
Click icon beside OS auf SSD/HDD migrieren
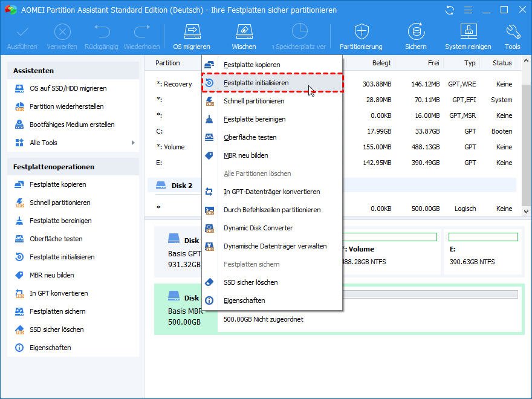pyautogui.click(x=19, y=88)
